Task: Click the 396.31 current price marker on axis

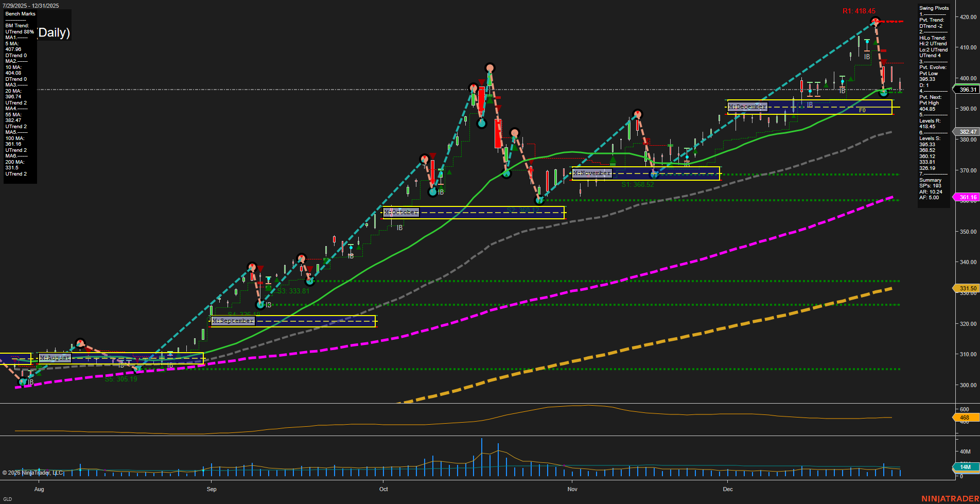Action: pyautogui.click(x=967, y=90)
